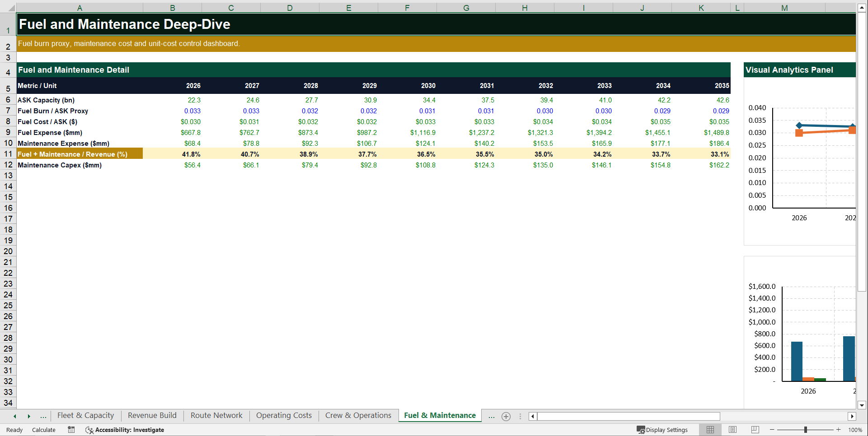Click the vertical scrollbar thumb
Image resolution: width=868 pixels, height=436 pixels.
click(862, 152)
